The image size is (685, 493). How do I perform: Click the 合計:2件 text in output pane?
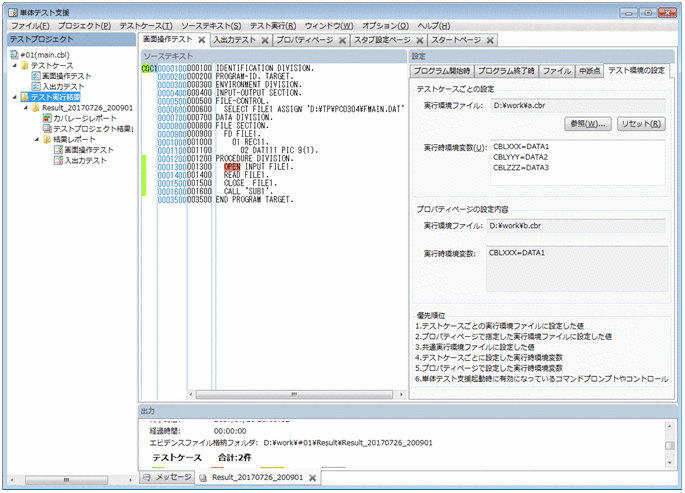coord(235,458)
